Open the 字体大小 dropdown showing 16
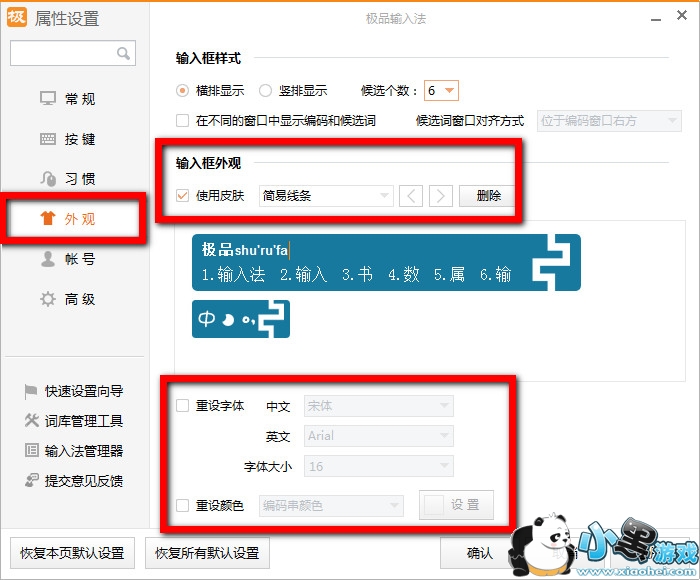Image resolution: width=700 pixels, height=580 pixels. (x=379, y=466)
